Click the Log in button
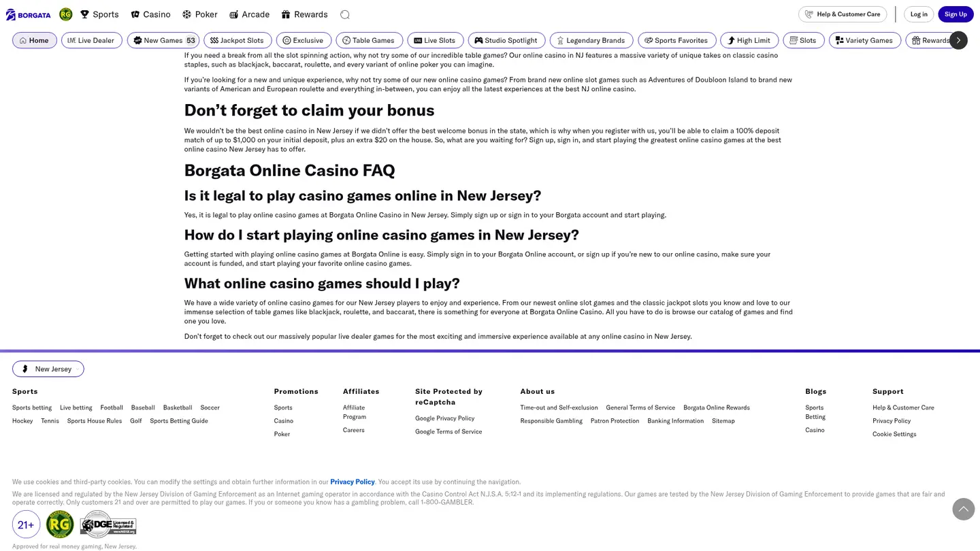The width and height of the screenshot is (980, 551). click(x=919, y=14)
